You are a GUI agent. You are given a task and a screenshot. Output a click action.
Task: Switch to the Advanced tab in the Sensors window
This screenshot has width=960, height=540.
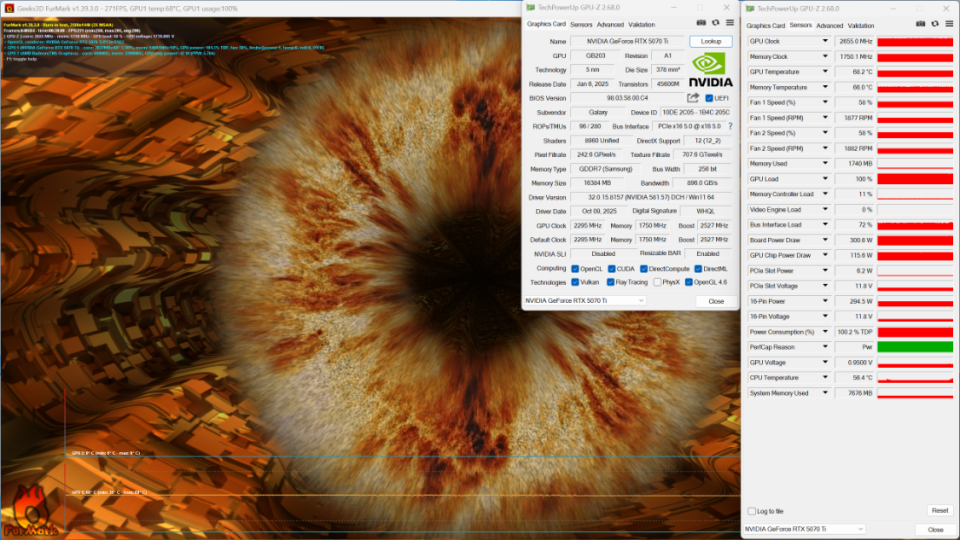click(830, 26)
